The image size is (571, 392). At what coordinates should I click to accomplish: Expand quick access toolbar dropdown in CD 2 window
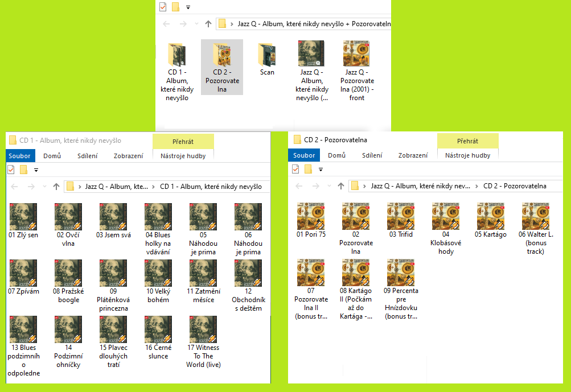coord(321,169)
